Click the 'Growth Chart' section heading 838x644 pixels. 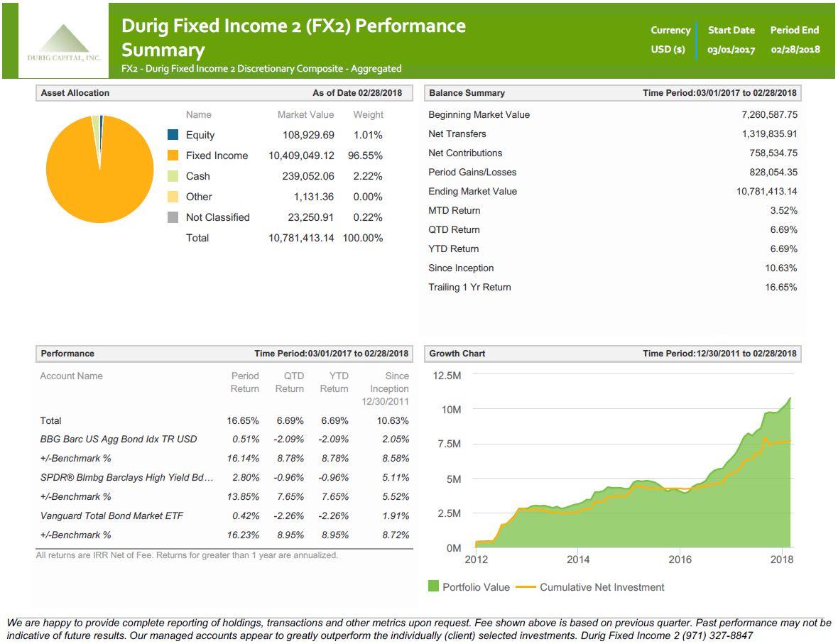click(x=457, y=354)
